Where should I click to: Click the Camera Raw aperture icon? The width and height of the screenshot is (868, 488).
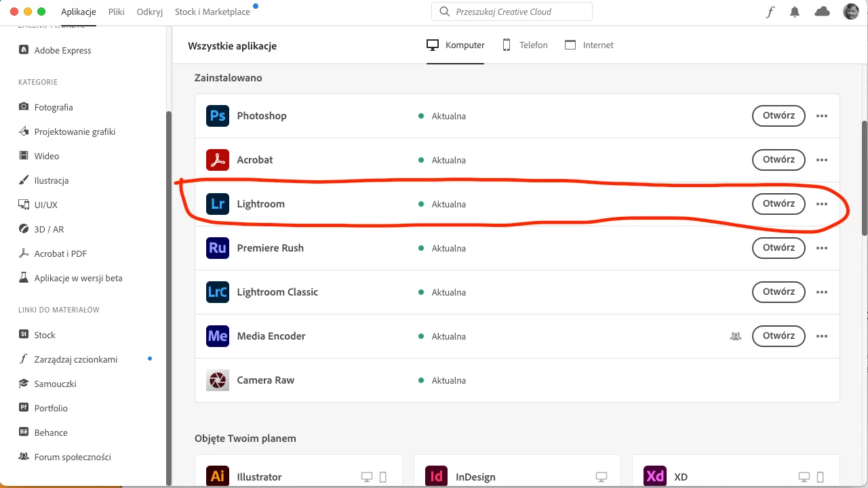[218, 380]
